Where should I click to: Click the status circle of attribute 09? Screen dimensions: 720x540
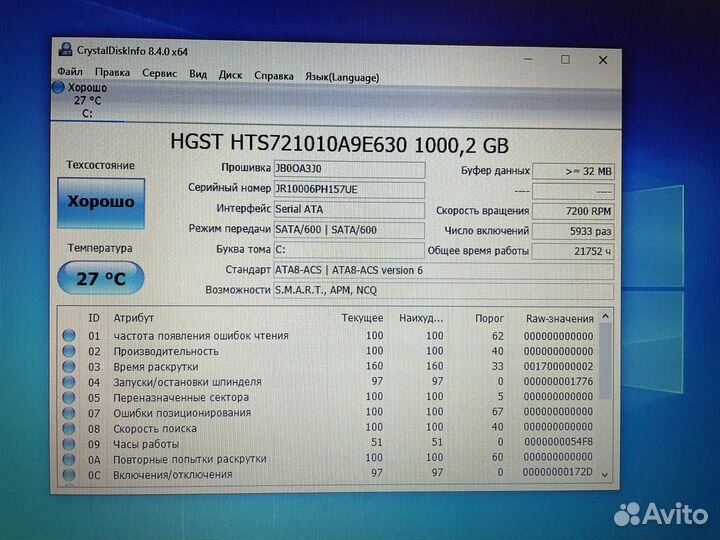69,444
